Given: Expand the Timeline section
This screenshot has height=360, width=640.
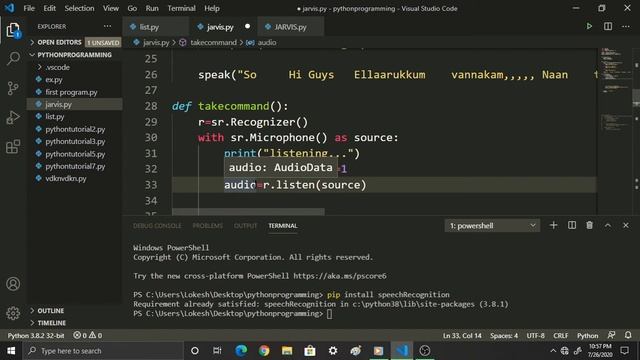Looking at the screenshot, I should click(51, 323).
